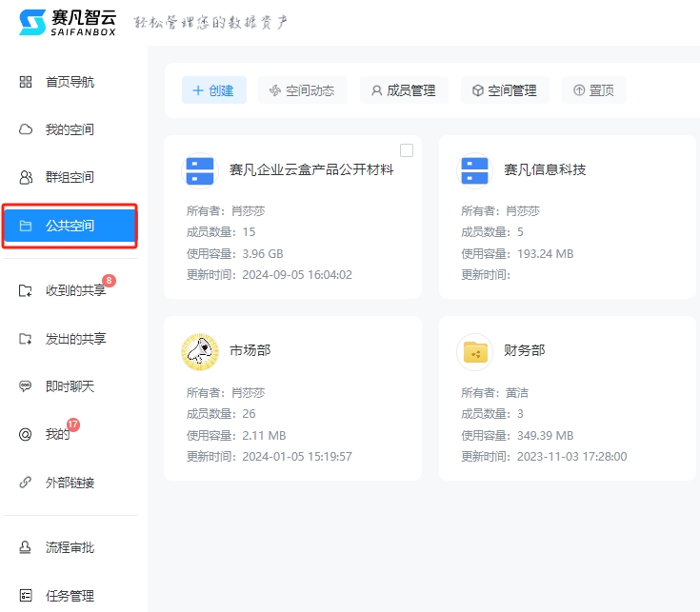Open the 财务部 space title
This screenshot has height=612, width=700.
tap(525, 350)
